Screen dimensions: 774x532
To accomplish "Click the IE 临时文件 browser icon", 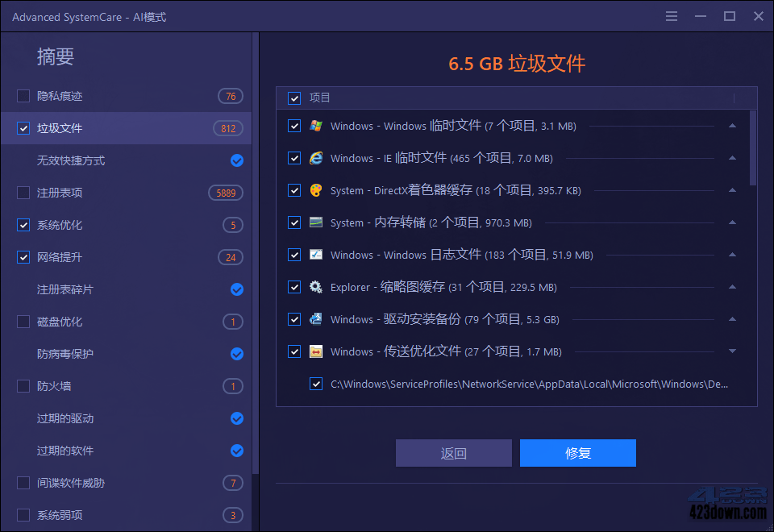I will [x=316, y=158].
